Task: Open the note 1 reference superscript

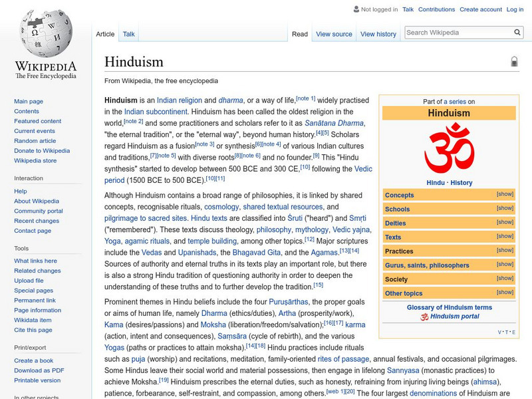Action: click(x=306, y=98)
